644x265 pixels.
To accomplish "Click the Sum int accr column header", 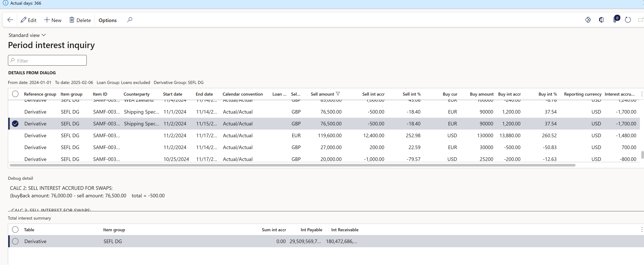I will click(274, 230).
